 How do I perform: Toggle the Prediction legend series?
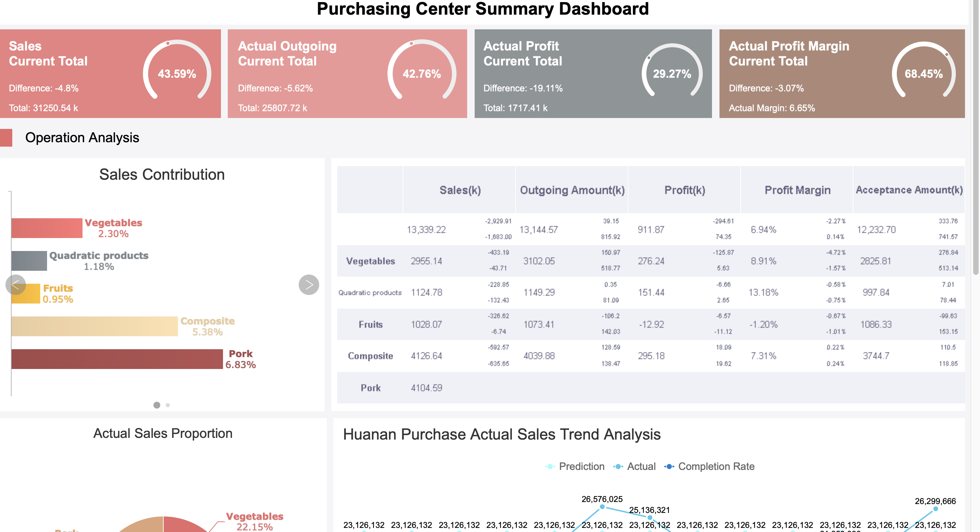pyautogui.click(x=575, y=466)
